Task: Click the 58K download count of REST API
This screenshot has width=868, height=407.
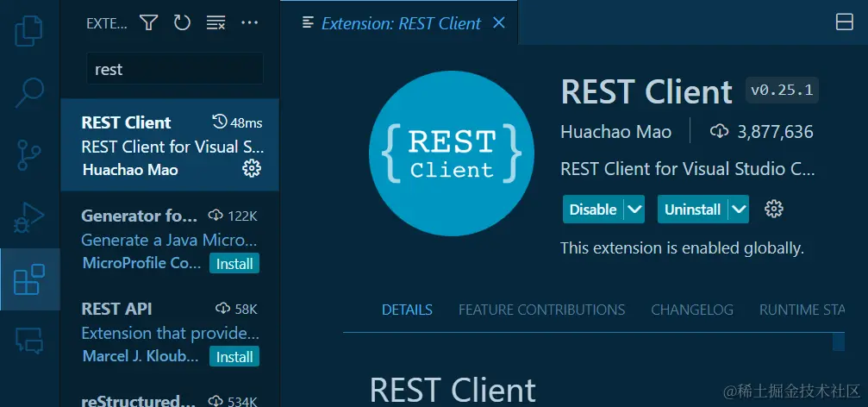Action: (x=236, y=309)
